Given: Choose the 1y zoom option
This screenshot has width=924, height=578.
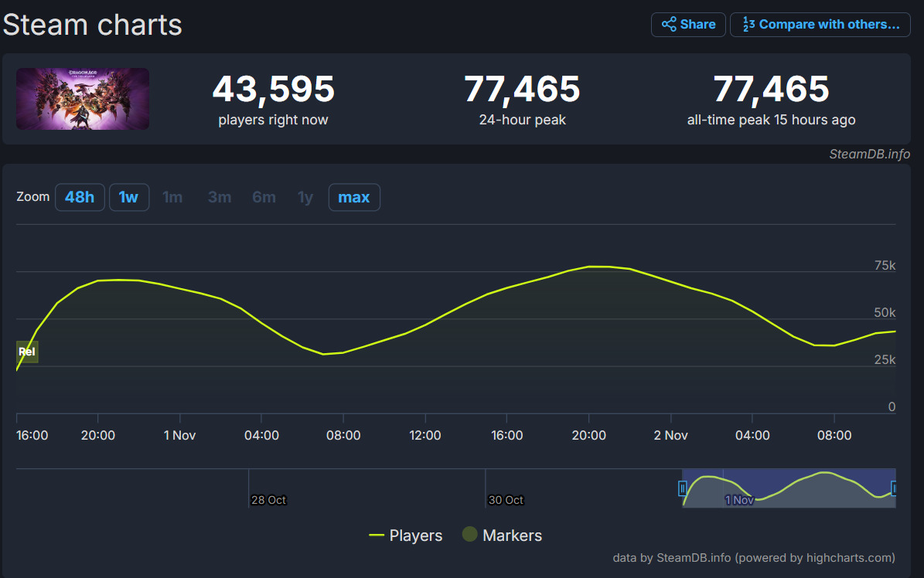Looking at the screenshot, I should (305, 197).
